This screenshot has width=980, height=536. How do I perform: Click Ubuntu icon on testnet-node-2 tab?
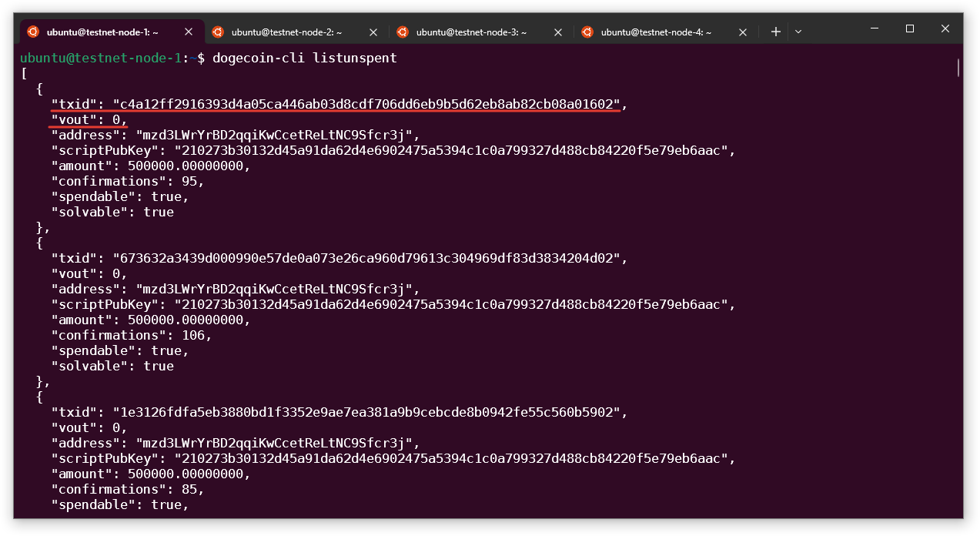click(218, 32)
